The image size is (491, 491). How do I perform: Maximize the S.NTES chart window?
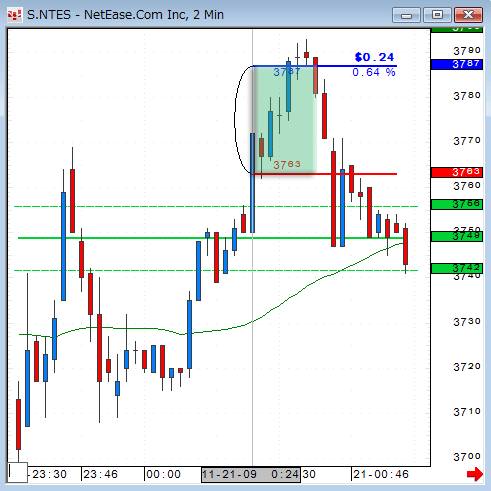(x=437, y=15)
